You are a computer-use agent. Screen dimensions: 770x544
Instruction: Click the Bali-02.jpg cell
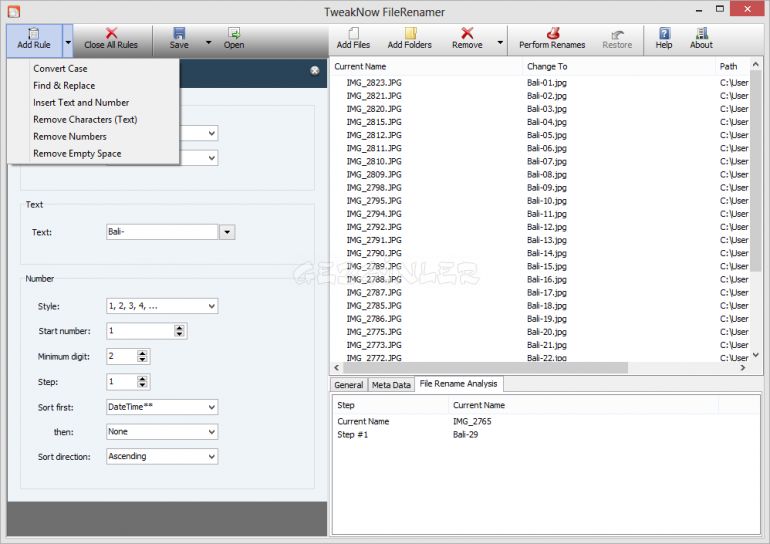pyautogui.click(x=547, y=96)
